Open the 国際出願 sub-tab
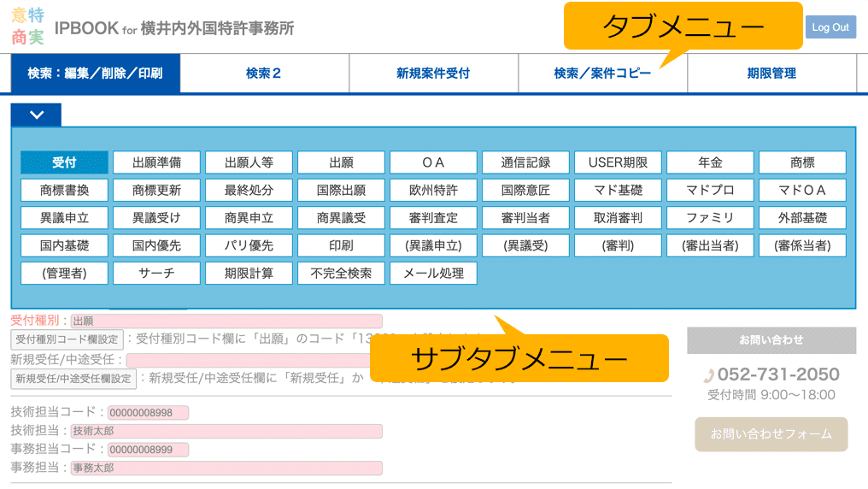The height and width of the screenshot is (489, 868). tap(341, 191)
